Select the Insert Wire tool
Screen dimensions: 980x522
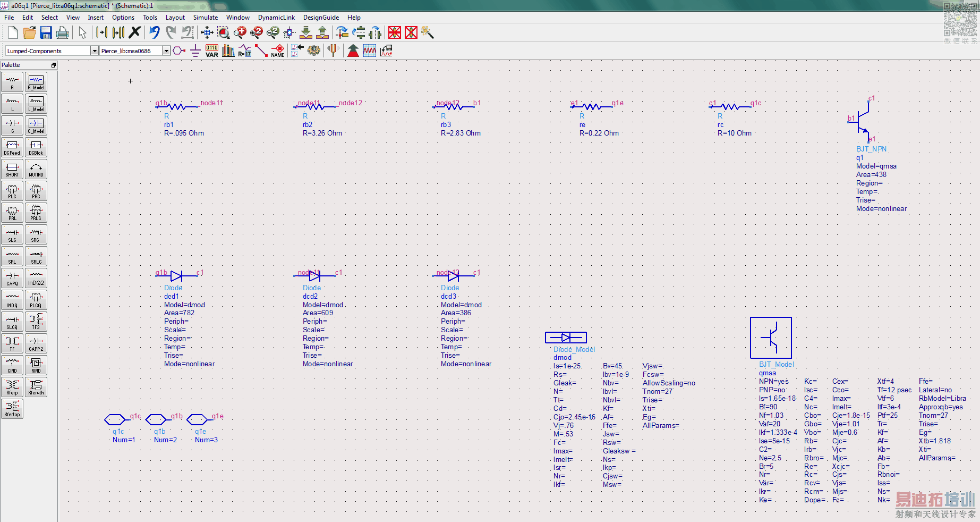pyautogui.click(x=261, y=51)
